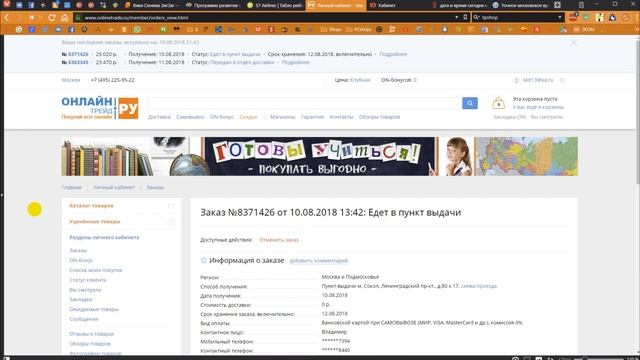640x360 pixels.
Task: Open Закладки bookmarks link near cart
Action: [509, 117]
